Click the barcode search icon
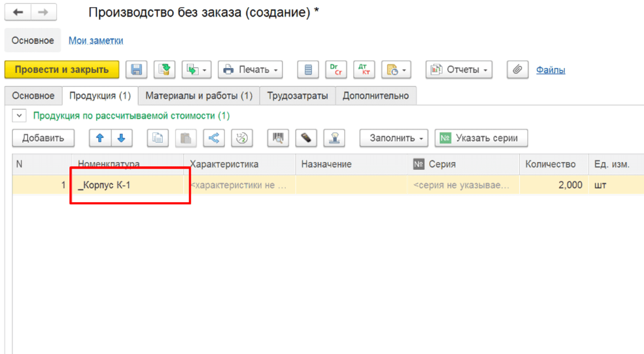The width and height of the screenshot is (644, 354). pos(277,138)
